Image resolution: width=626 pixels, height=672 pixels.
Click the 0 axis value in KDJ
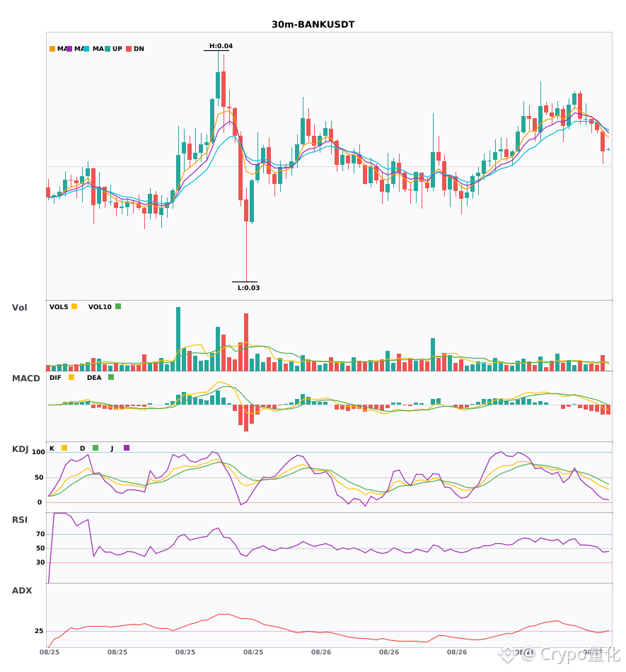point(40,502)
